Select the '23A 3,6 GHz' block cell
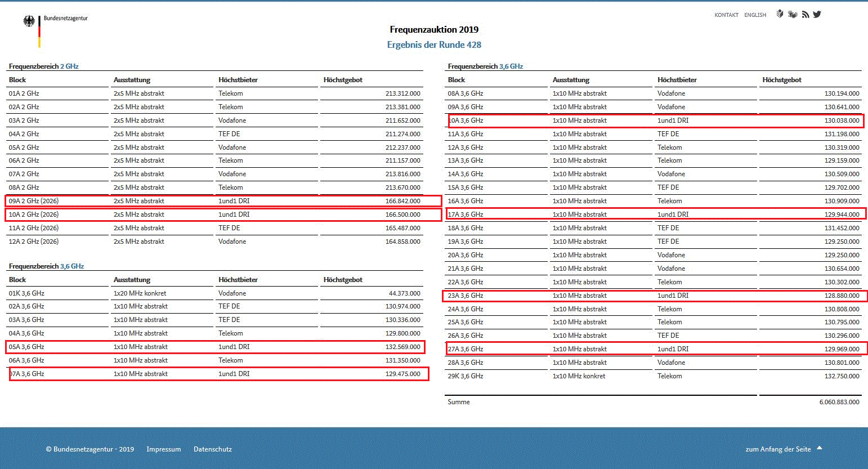The width and height of the screenshot is (868, 469). pyautogui.click(x=466, y=296)
